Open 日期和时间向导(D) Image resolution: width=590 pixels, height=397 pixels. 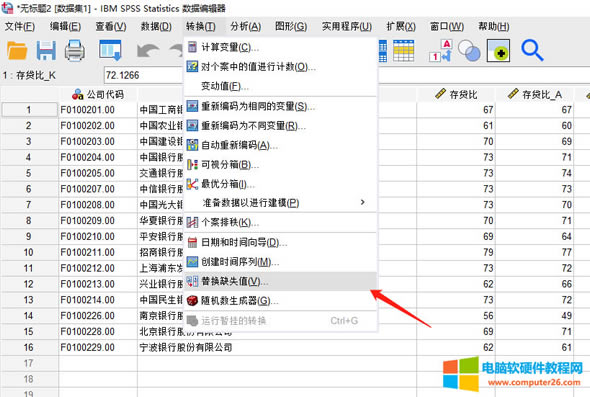[x=280, y=242]
